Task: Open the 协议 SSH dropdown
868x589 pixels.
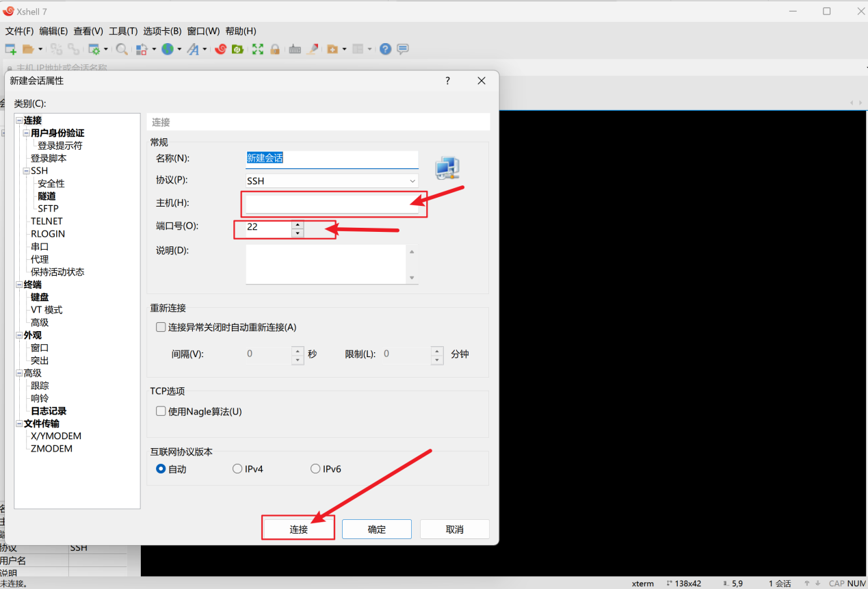Action: tap(332, 181)
